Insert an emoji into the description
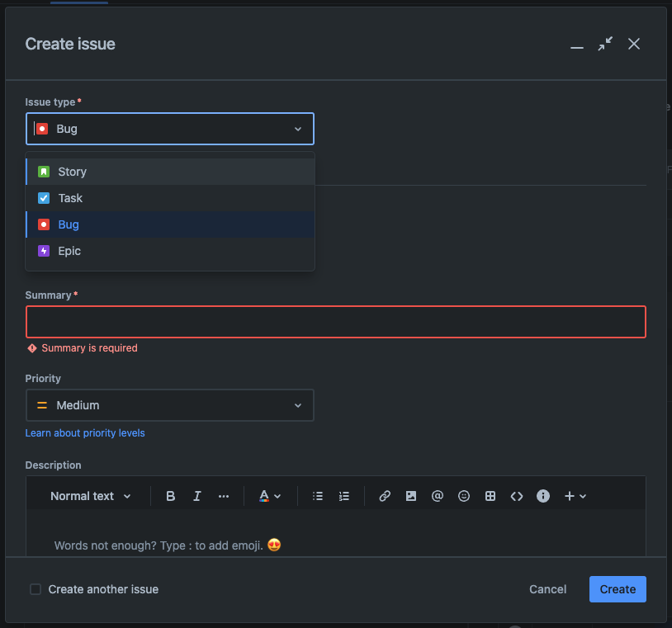 [x=464, y=496]
